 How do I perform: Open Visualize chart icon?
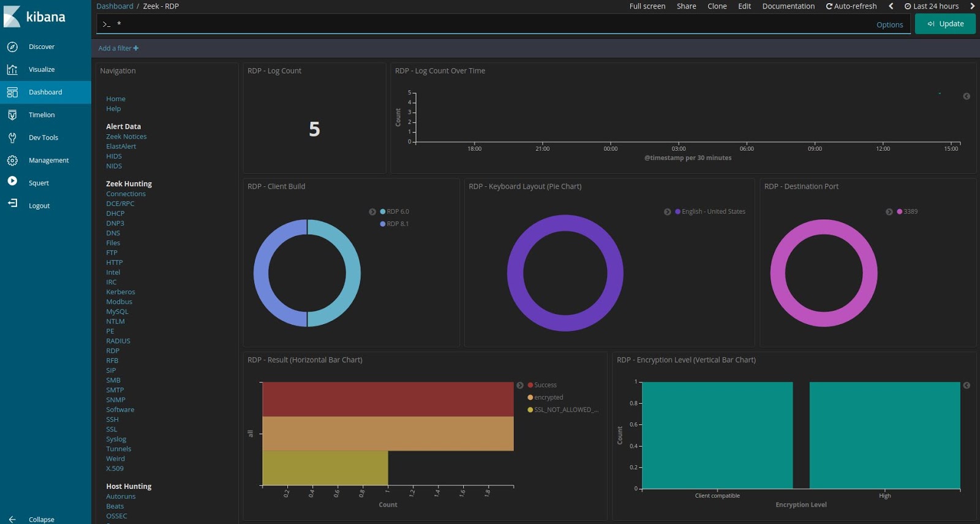click(12, 69)
